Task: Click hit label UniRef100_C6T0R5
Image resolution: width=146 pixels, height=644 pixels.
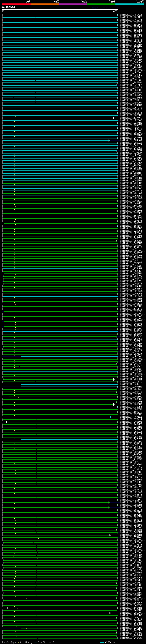Action: 131,32
